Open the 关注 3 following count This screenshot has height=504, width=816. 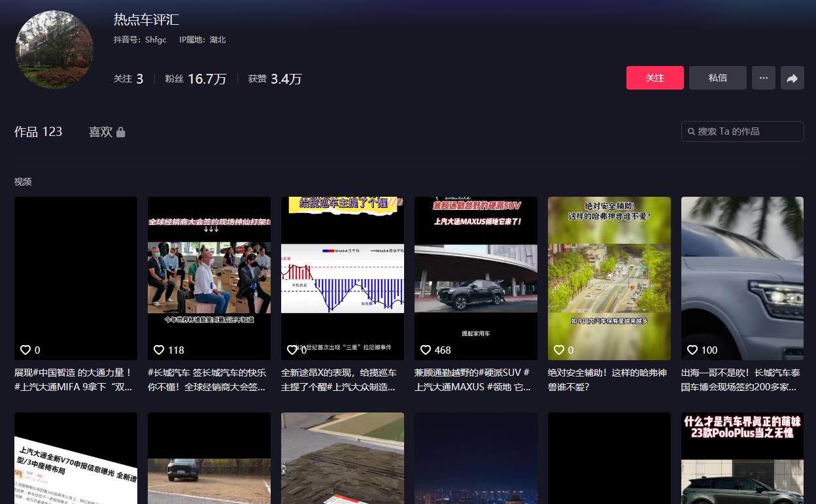[x=128, y=78]
